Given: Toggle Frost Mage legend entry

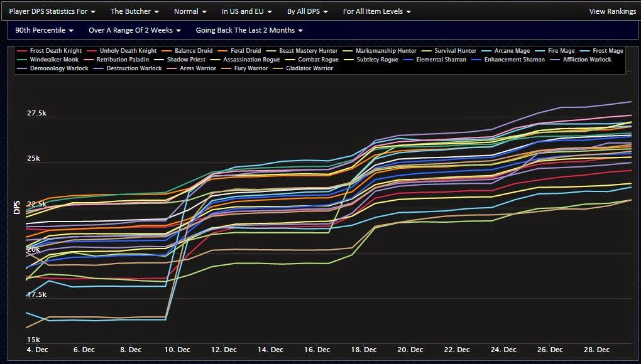Looking at the screenshot, I should 602,51.
